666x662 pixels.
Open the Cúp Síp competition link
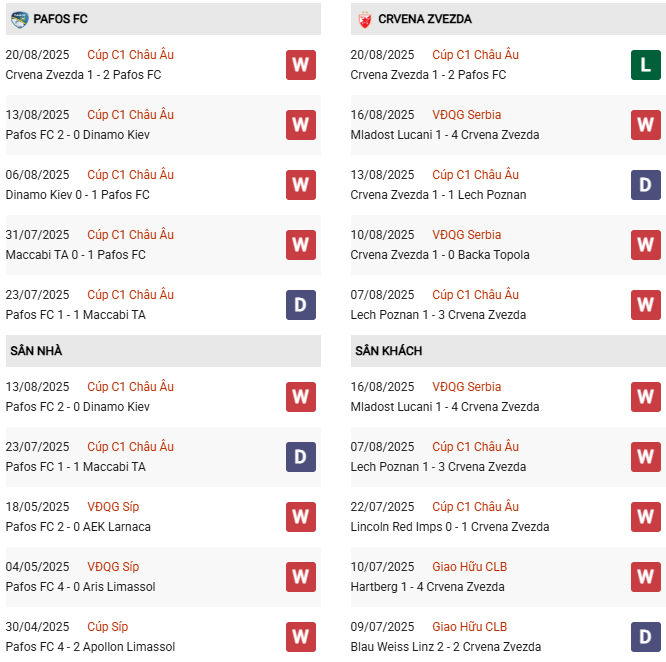coord(108,627)
